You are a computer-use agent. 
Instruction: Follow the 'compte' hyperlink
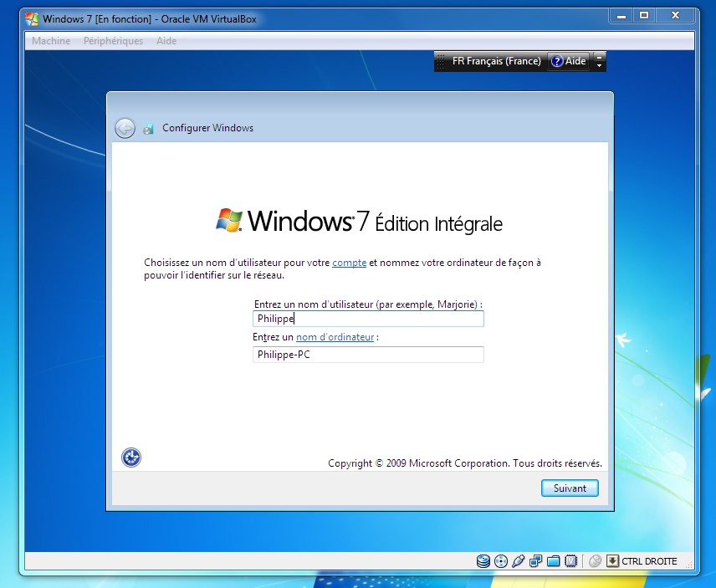coord(349,263)
